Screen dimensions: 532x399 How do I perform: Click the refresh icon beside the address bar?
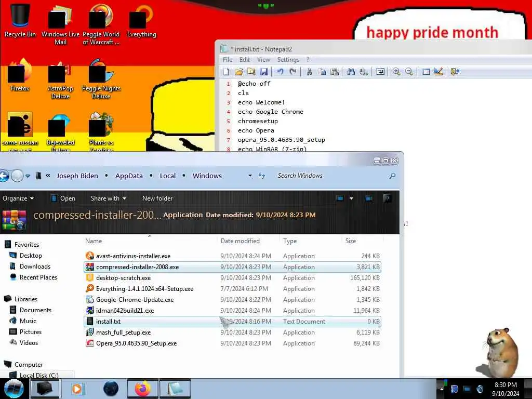[x=262, y=176]
